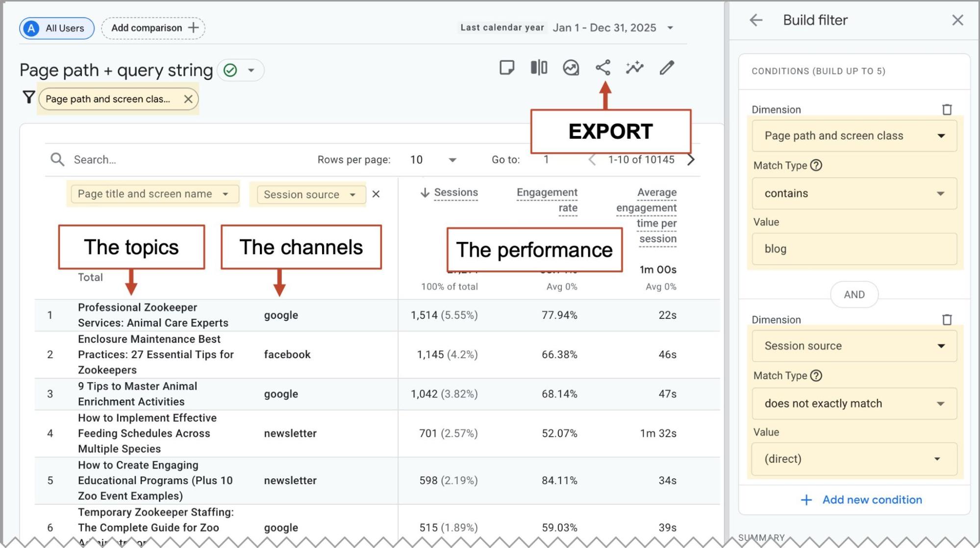The image size is (980, 548).
Task: Go to the previous page of rows
Action: coord(592,159)
